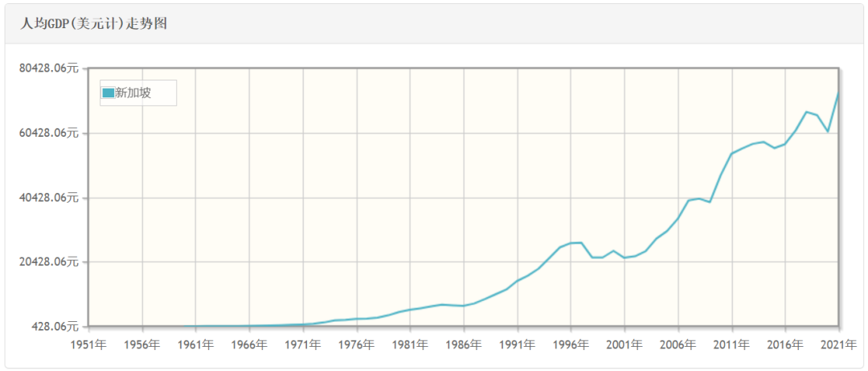The height and width of the screenshot is (371, 868).
Task: Click the 2001年 x-axis label
Action: tap(624, 345)
